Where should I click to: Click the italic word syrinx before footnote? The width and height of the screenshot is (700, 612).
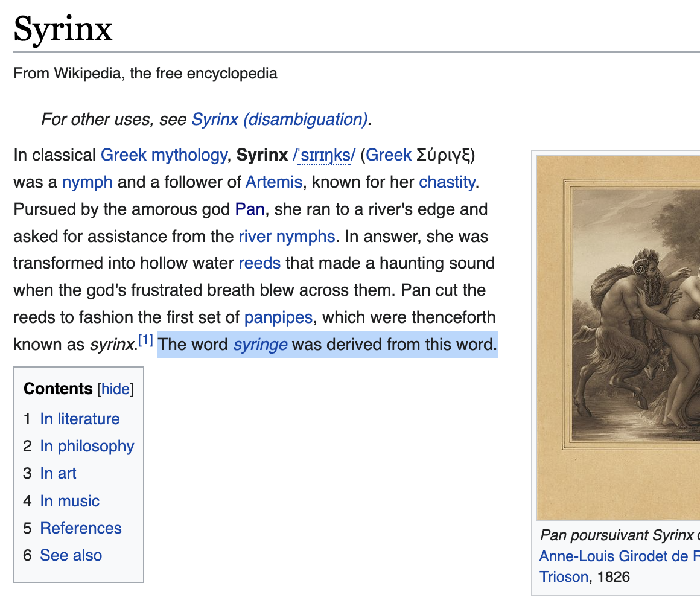(x=112, y=345)
